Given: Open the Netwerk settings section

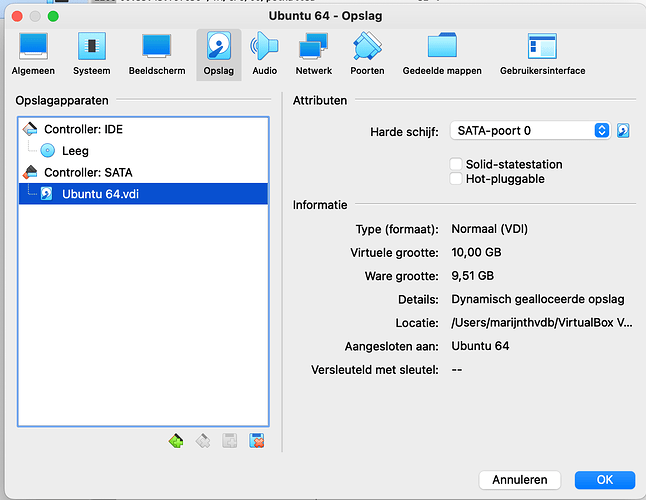Looking at the screenshot, I should tap(313, 54).
